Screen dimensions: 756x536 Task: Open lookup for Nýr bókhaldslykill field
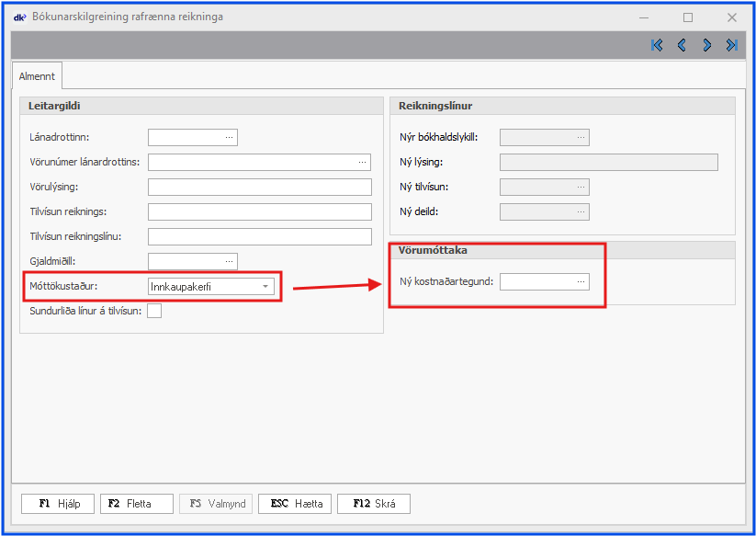[581, 138]
